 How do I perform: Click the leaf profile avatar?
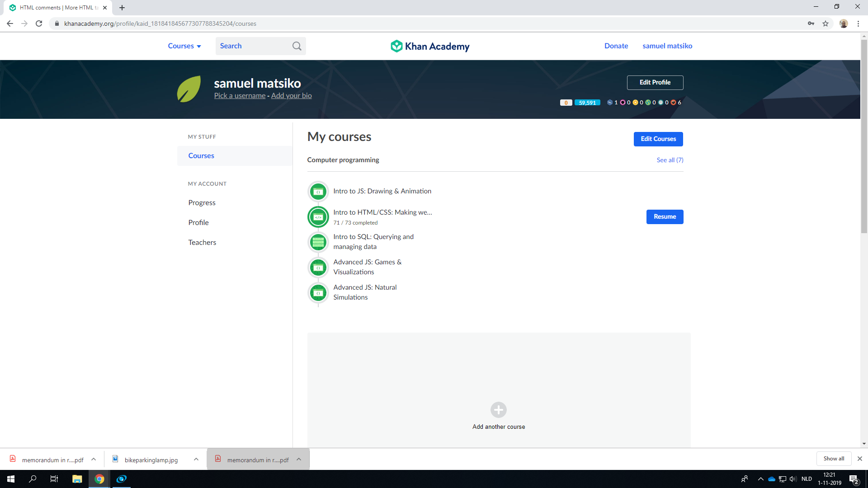click(189, 89)
